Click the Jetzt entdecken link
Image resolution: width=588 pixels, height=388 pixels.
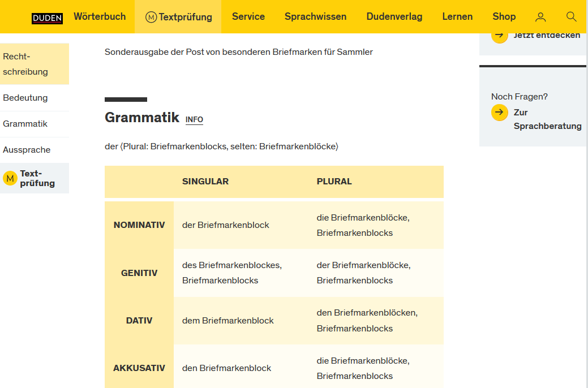coord(546,35)
